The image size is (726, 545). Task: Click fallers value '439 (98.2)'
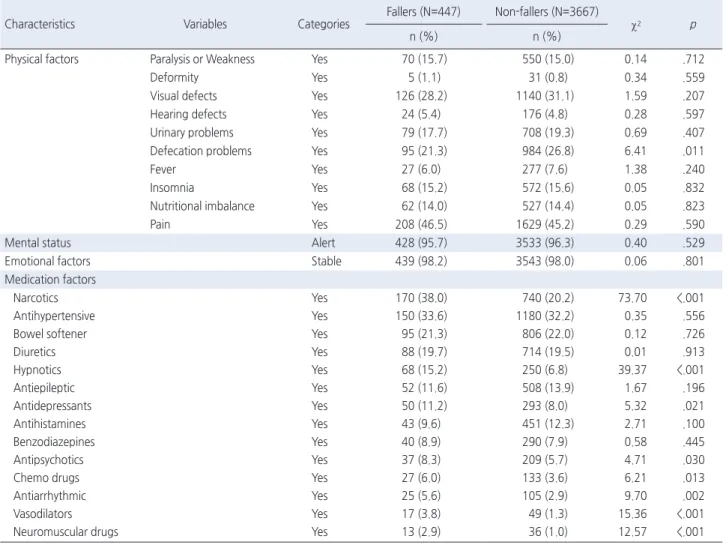click(x=421, y=261)
